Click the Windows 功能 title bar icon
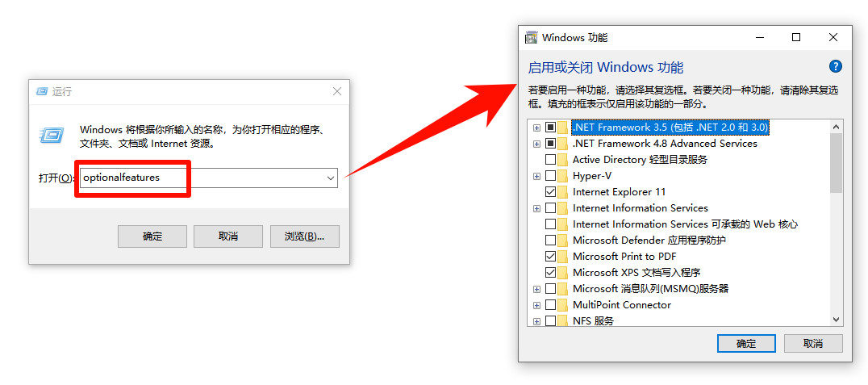868x385 pixels. pos(531,38)
